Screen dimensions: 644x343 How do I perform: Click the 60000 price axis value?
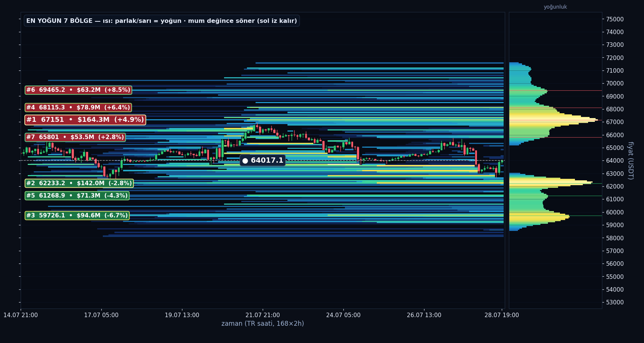[615, 212]
